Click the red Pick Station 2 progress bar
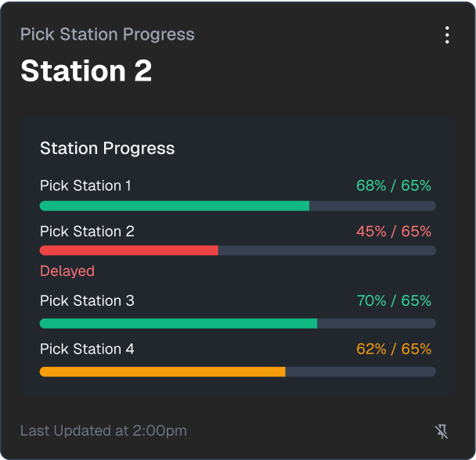 click(x=129, y=251)
